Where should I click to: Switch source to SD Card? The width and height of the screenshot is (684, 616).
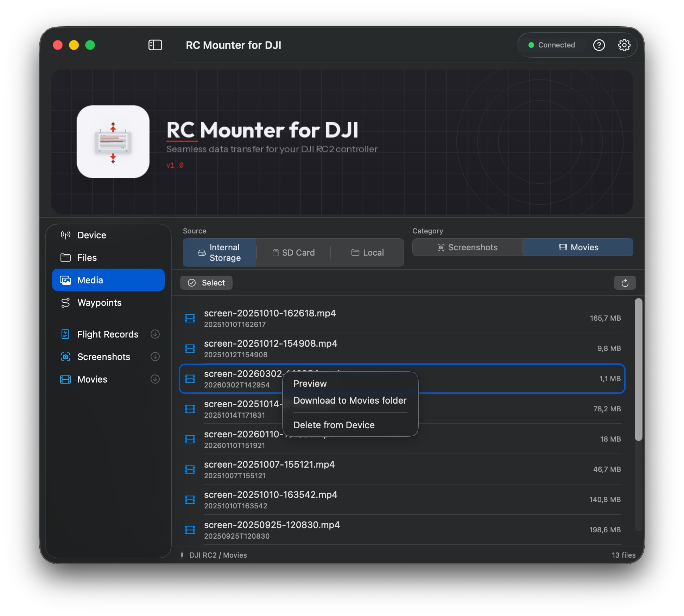pyautogui.click(x=293, y=252)
